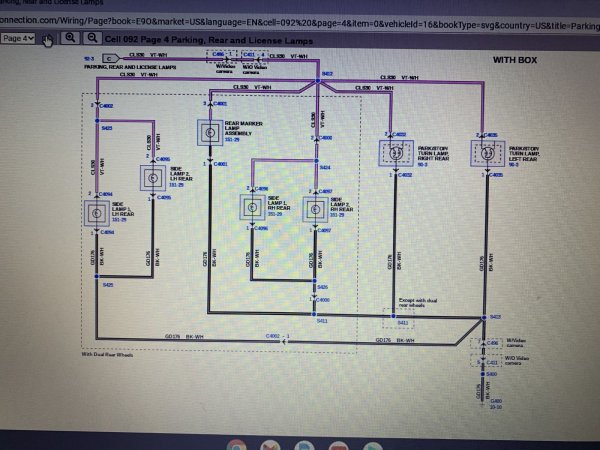
Task: Click S411 label inside dashed box
Action: tap(403, 323)
